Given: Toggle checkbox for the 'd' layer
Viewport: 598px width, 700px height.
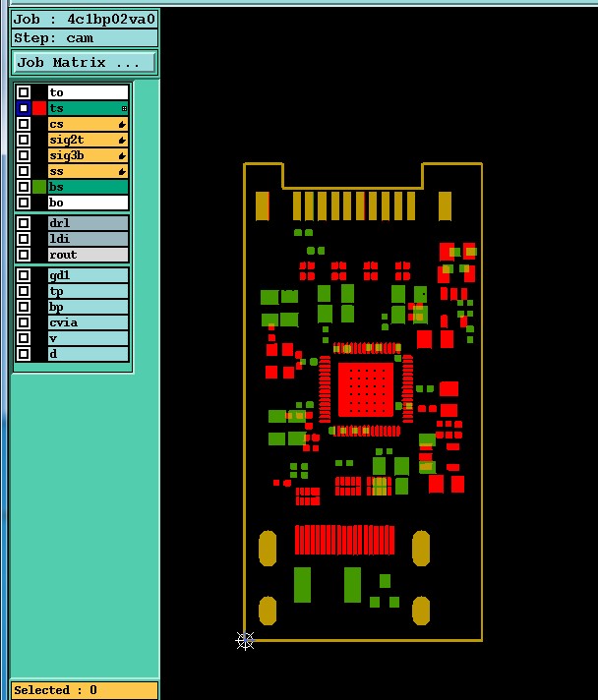Looking at the screenshot, I should 24,354.
